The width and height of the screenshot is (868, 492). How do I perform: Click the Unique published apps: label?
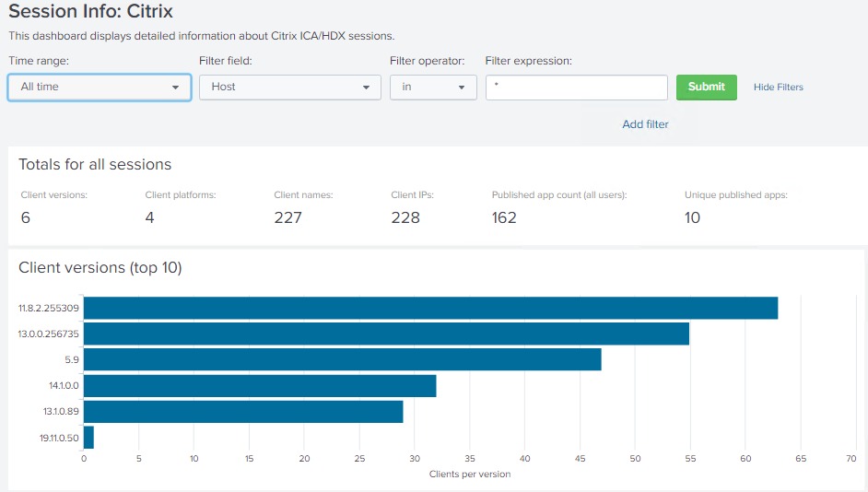coord(736,194)
